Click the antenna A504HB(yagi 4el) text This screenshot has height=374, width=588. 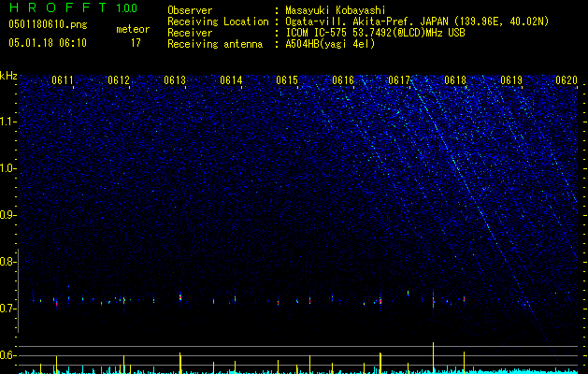pos(330,44)
